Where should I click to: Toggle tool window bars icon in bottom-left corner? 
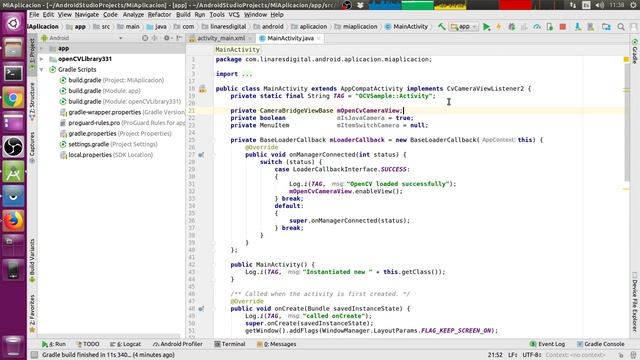[x=34, y=355]
